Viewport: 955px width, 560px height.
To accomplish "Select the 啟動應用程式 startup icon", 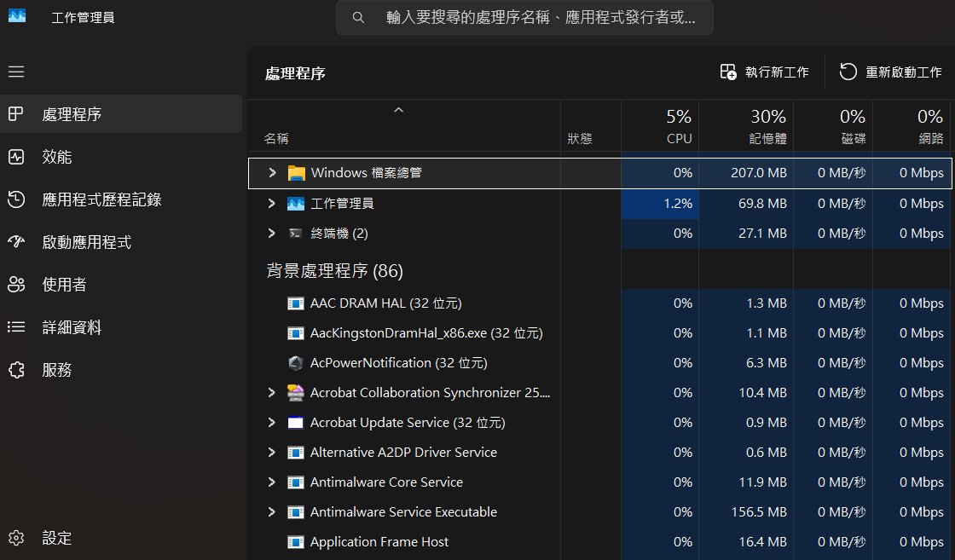I will [16, 242].
